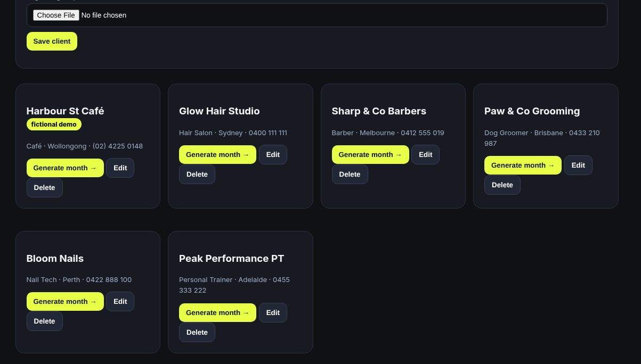Select the Glow Hair Studio title

[220, 111]
